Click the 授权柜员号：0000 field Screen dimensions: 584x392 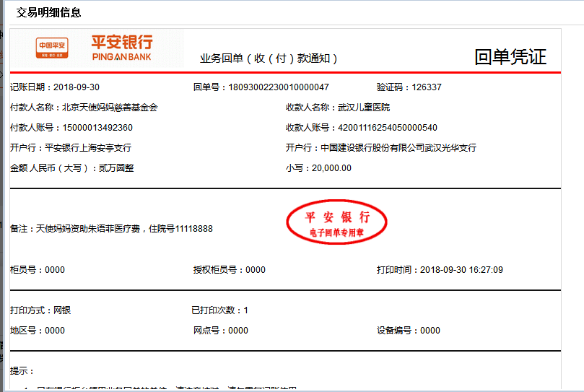pos(229,270)
